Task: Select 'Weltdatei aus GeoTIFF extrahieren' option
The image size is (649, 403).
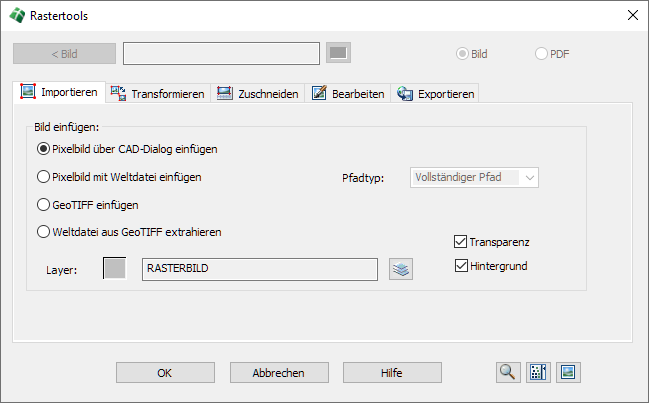Action: coord(43,232)
